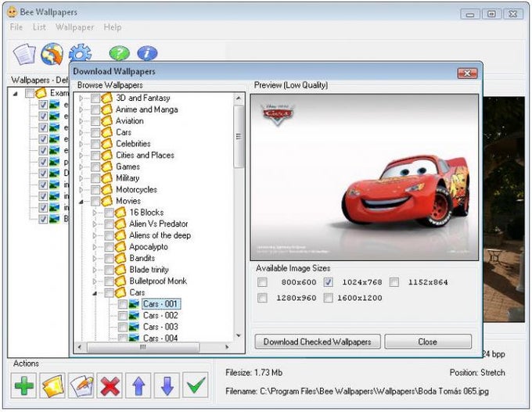Click the Lightning McQueen preview image

365,177
